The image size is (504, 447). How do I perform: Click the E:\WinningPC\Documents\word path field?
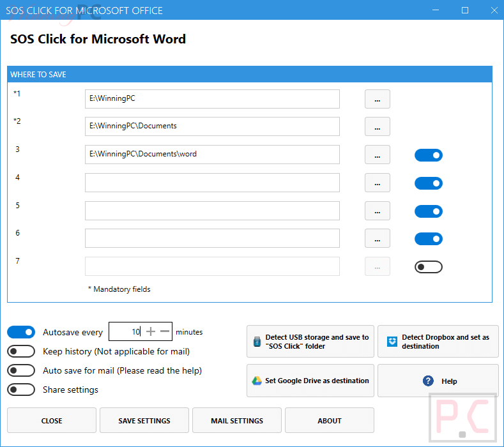point(212,155)
